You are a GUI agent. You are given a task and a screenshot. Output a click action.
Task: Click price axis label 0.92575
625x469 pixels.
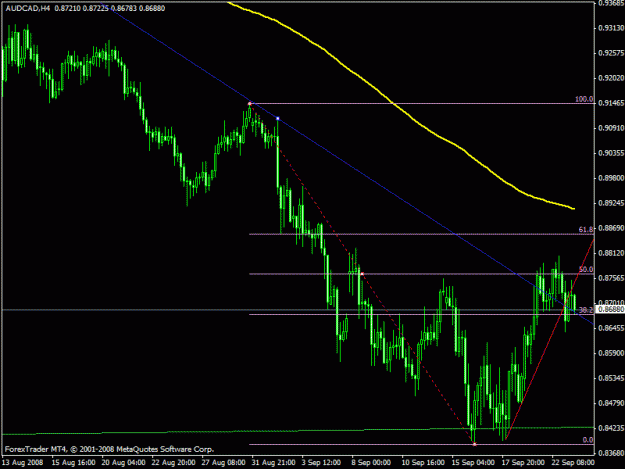pyautogui.click(x=611, y=53)
